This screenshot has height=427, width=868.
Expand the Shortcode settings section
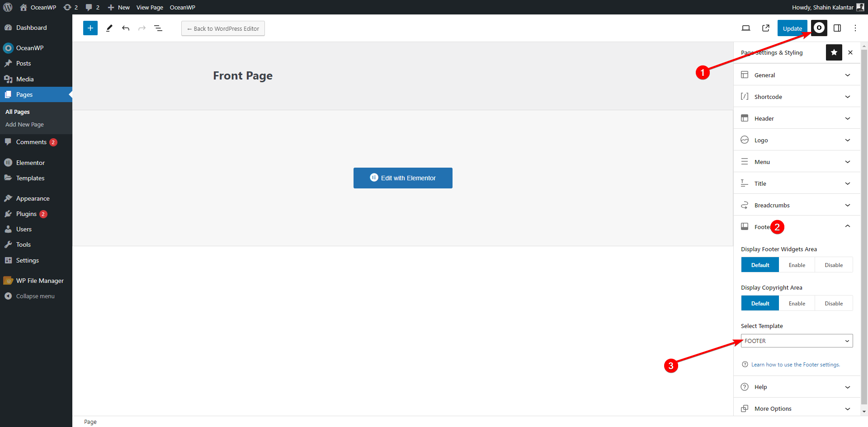pos(797,97)
